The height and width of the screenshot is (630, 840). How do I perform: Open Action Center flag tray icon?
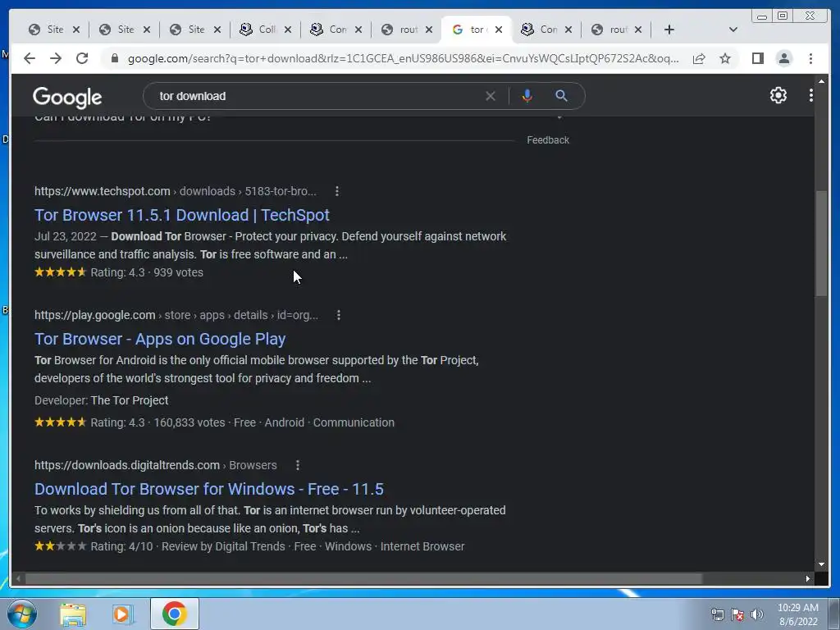pyautogui.click(x=737, y=614)
